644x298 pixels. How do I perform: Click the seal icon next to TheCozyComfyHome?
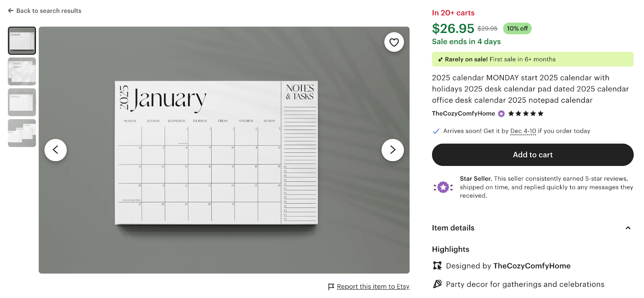(x=501, y=113)
